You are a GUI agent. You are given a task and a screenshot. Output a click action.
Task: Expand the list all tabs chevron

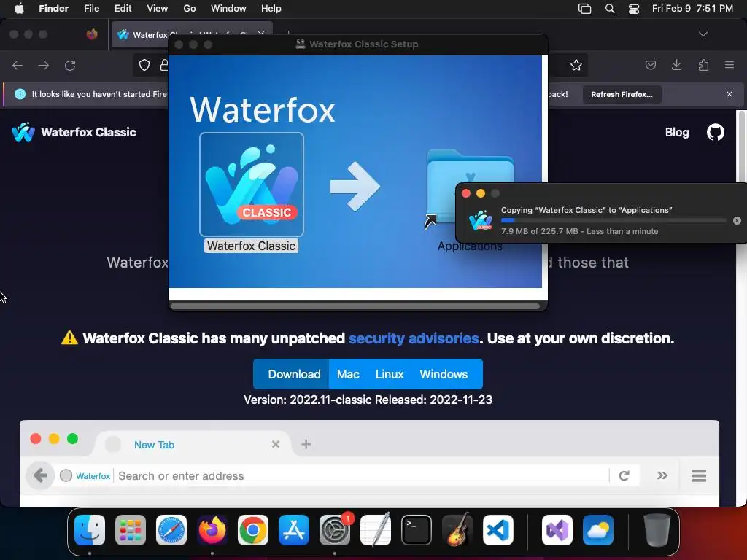(x=703, y=34)
